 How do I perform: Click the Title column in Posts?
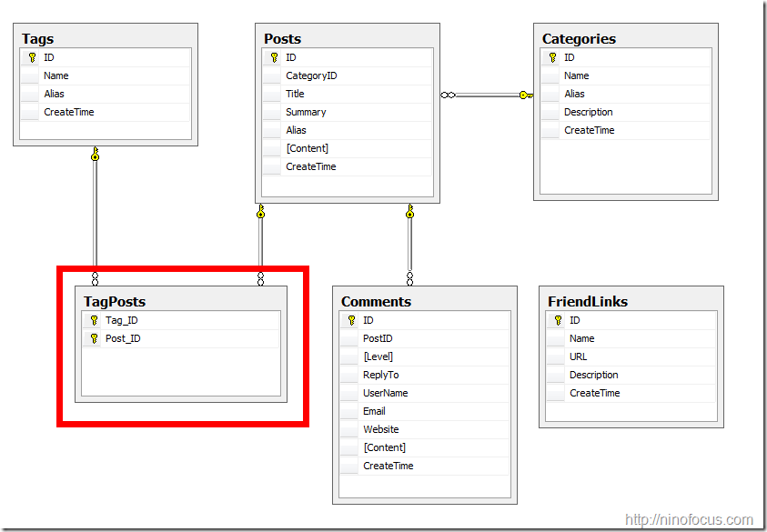click(x=348, y=94)
